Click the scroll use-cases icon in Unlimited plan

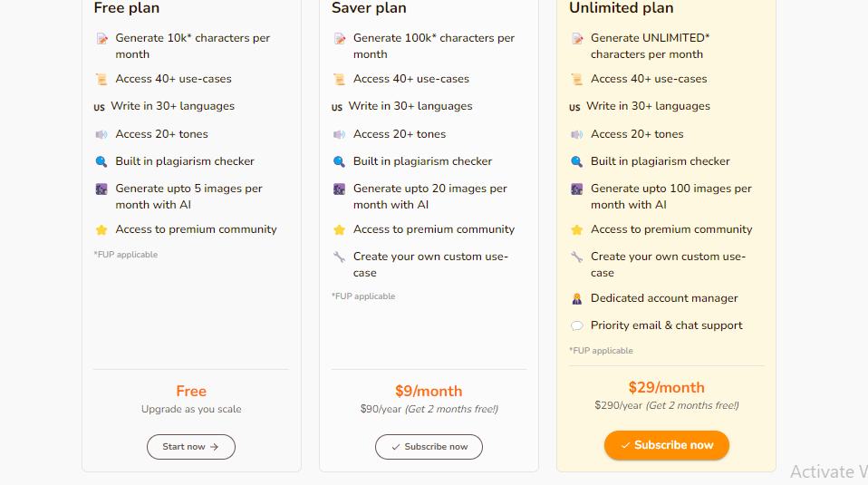(x=577, y=79)
